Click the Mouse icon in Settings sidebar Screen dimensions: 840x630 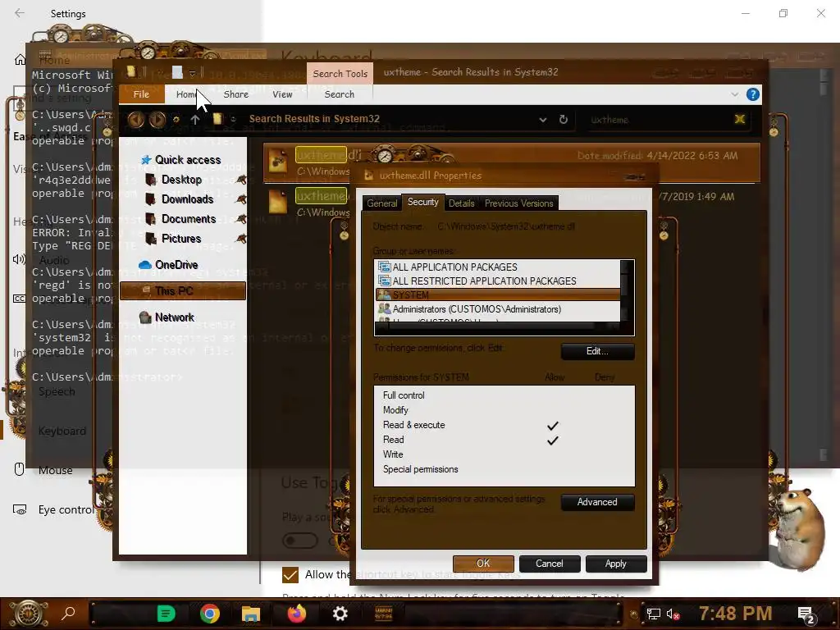pyautogui.click(x=20, y=469)
